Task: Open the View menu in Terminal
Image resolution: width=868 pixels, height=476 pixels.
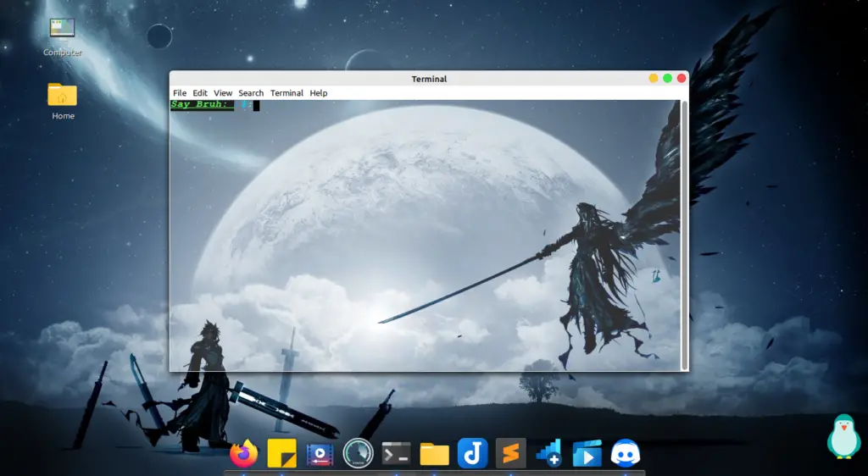Action: (x=223, y=93)
